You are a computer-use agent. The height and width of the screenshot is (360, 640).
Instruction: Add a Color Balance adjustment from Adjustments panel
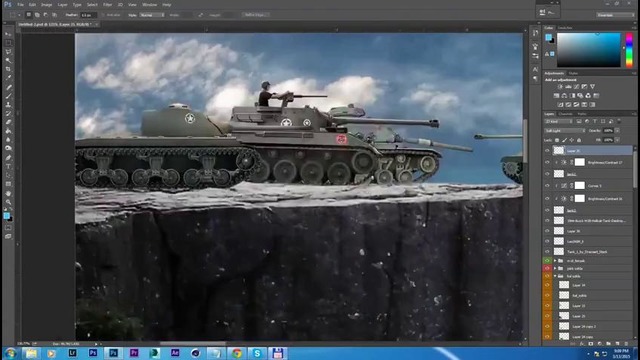pyautogui.click(x=564, y=96)
